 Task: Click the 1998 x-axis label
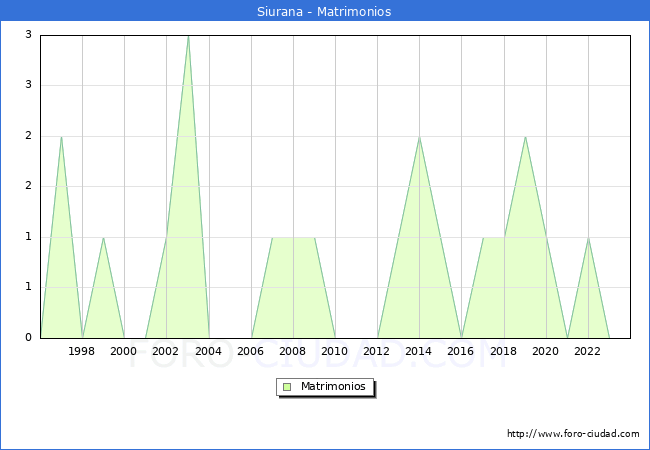82,351
